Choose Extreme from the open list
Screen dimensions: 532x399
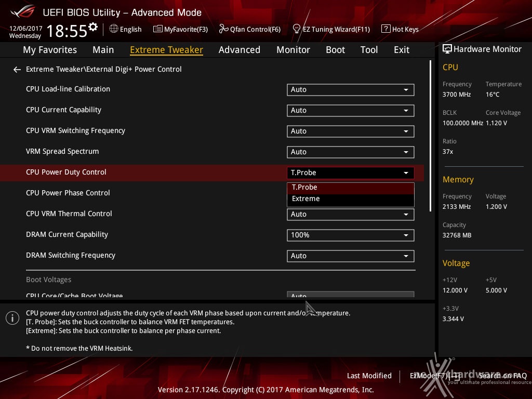point(351,199)
